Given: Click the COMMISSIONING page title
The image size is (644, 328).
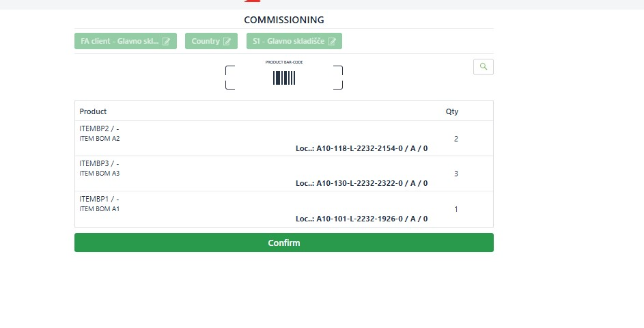Looking at the screenshot, I should click(284, 20).
